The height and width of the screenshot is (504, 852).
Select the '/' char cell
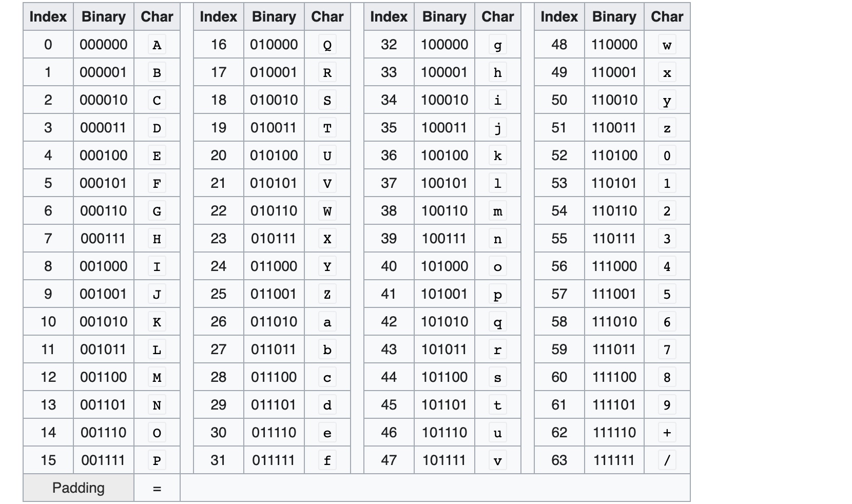pyautogui.click(x=667, y=460)
